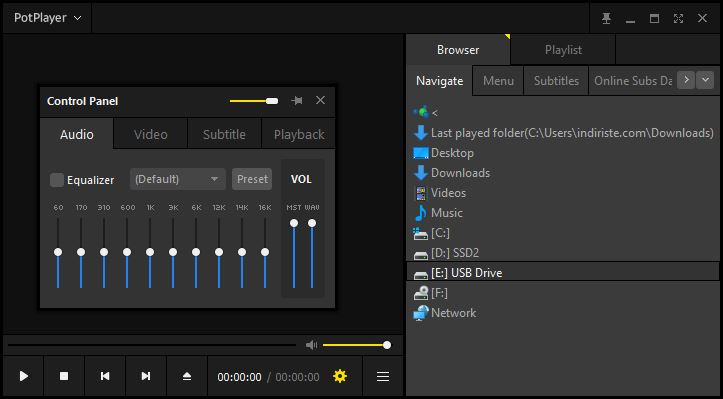
Task: Switch to the Audio tab
Action: (77, 135)
